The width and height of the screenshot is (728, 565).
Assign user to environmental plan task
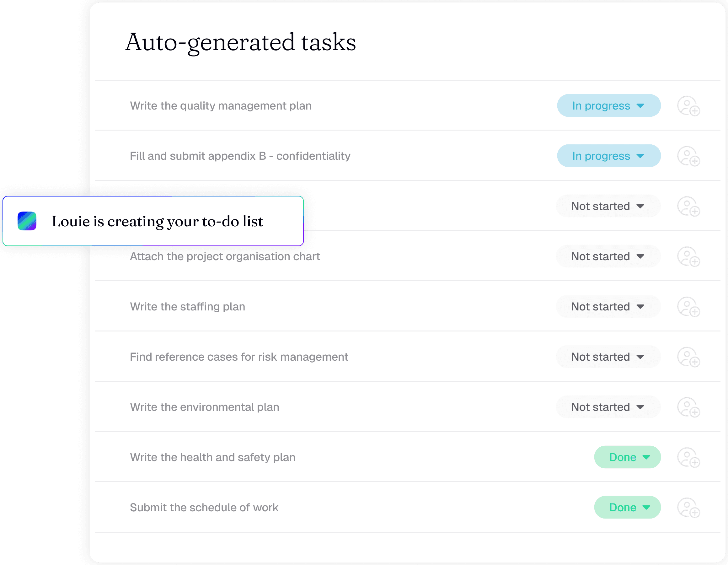(x=688, y=407)
